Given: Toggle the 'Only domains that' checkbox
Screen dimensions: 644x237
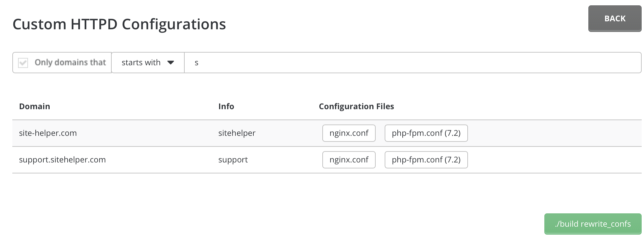Looking at the screenshot, I should (x=23, y=63).
